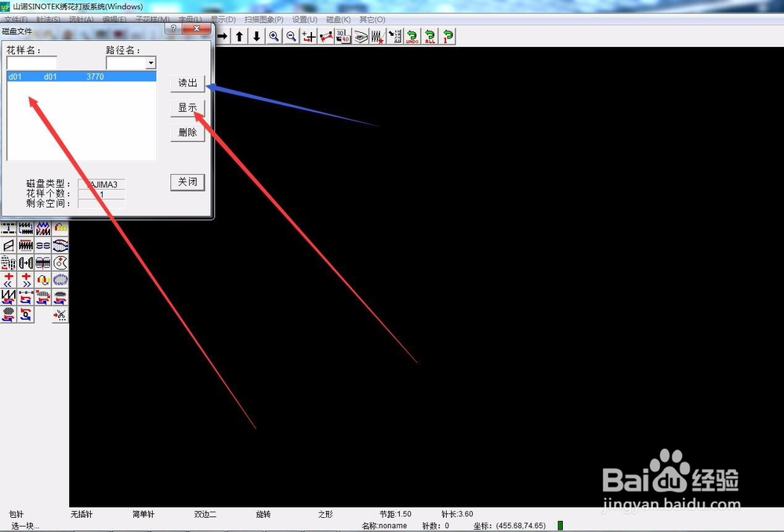784x532 pixels.
Task: Select the mirrored block stitch tool
Action: 43,262
